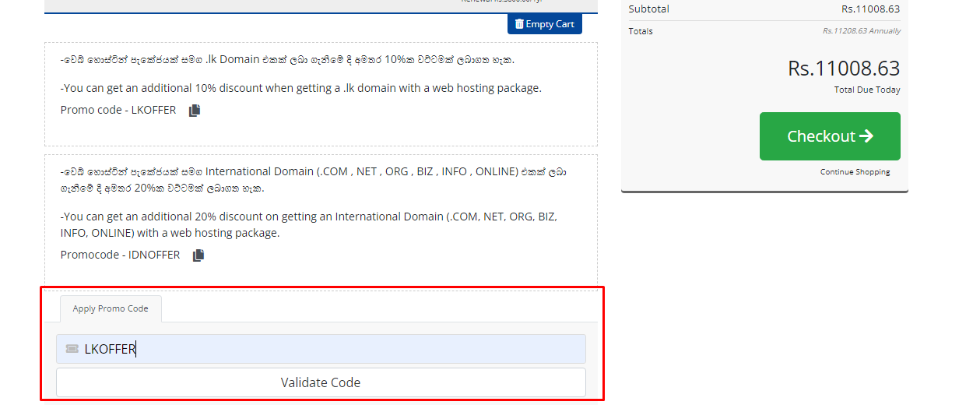
Task: Click the 'Promo code - LKOFFER' text
Action: 118,111
